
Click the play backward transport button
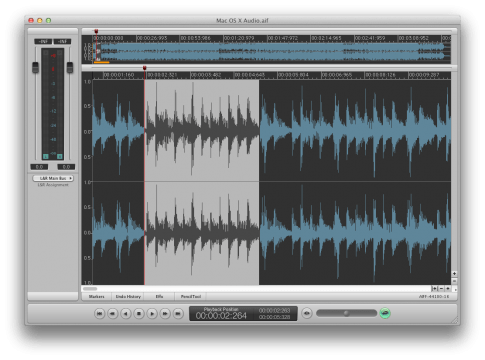(x=126, y=314)
